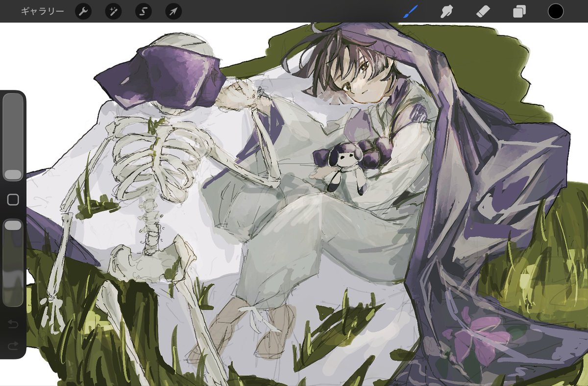Open the Adjustments magic wand menu
Viewport: 588px width, 386px height.
pyautogui.click(x=113, y=11)
